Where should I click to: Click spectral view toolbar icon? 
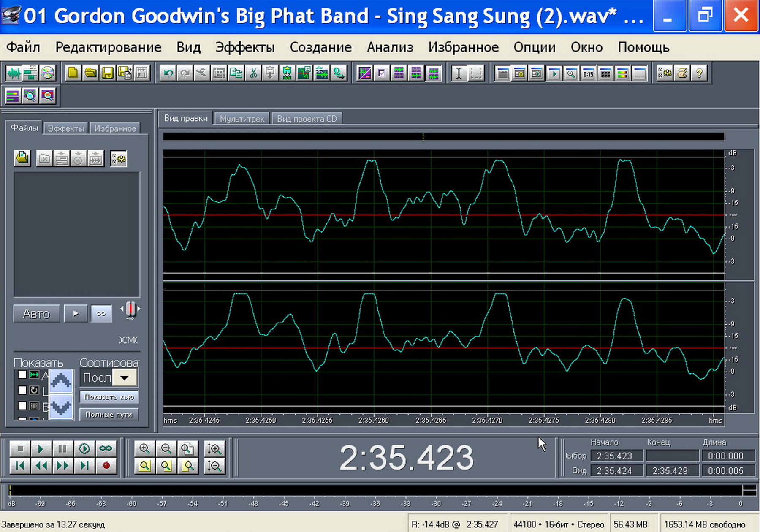pos(364,73)
